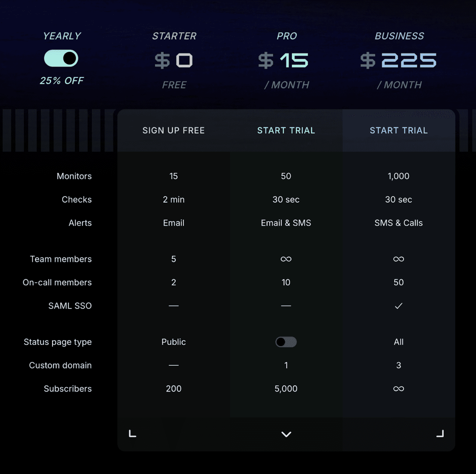Click the Starter custom domain dash icon
Screen dimensions: 476x474
174,365
